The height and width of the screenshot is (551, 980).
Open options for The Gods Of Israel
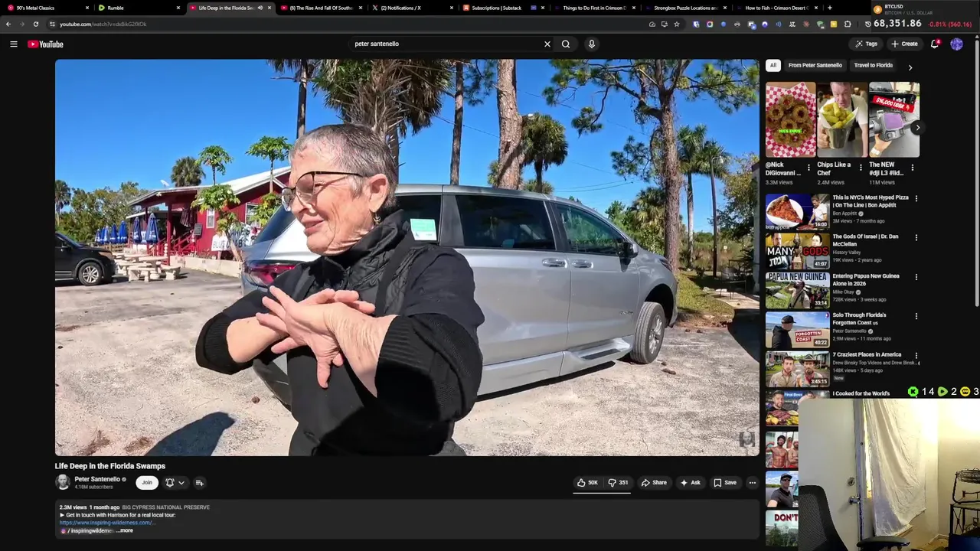[x=916, y=237]
